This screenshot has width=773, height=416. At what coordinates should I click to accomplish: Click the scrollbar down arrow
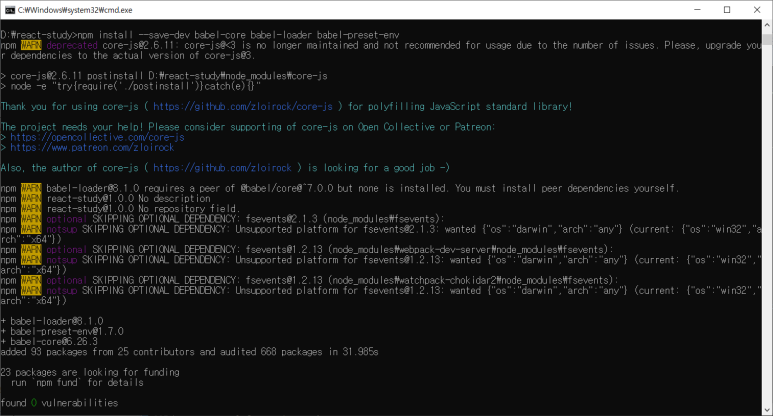(x=767, y=410)
